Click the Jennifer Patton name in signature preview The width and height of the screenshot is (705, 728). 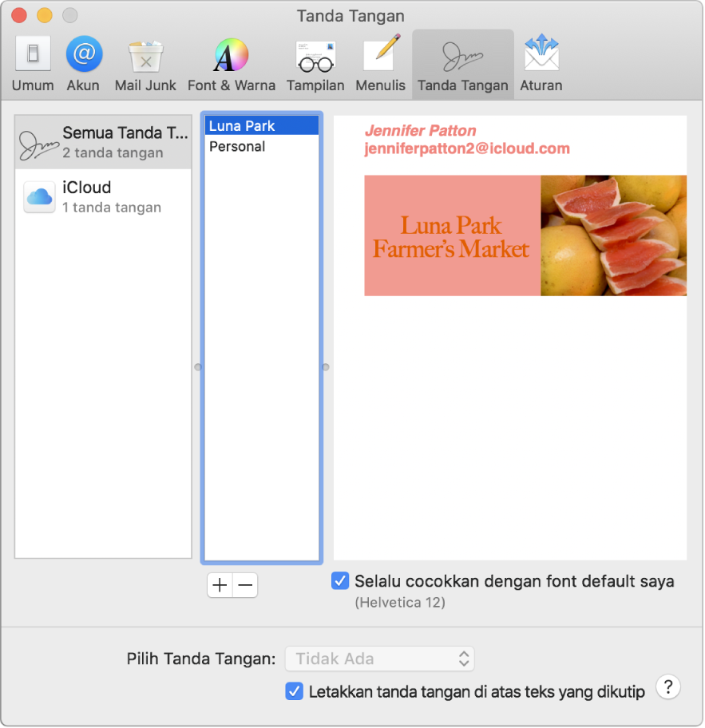pyautogui.click(x=420, y=130)
